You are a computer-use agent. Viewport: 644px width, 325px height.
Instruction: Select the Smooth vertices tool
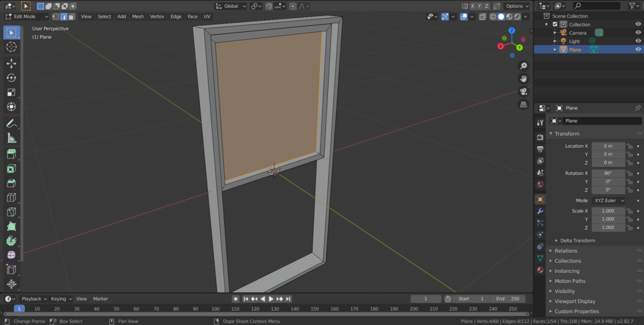point(11,255)
